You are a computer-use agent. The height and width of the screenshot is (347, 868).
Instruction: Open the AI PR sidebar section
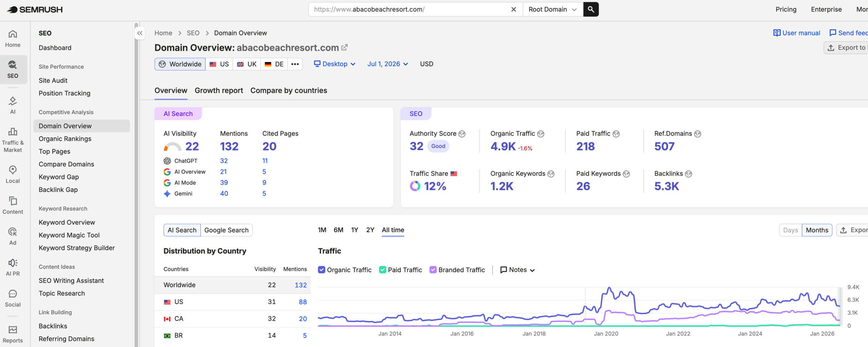click(13, 267)
